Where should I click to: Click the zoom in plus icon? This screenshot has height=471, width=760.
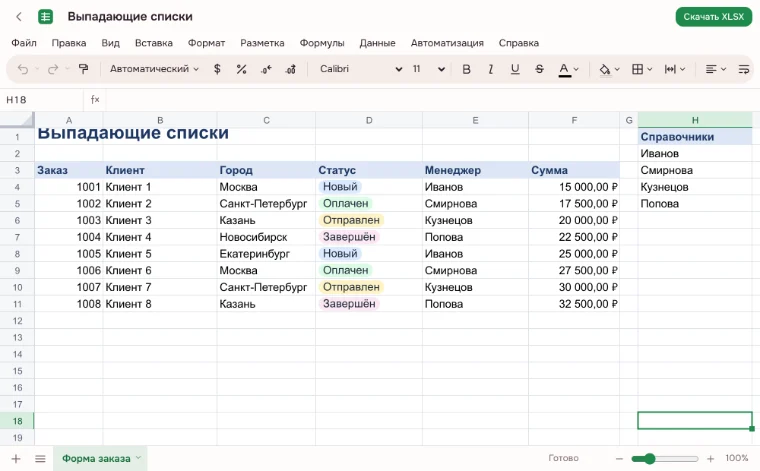[x=711, y=458]
